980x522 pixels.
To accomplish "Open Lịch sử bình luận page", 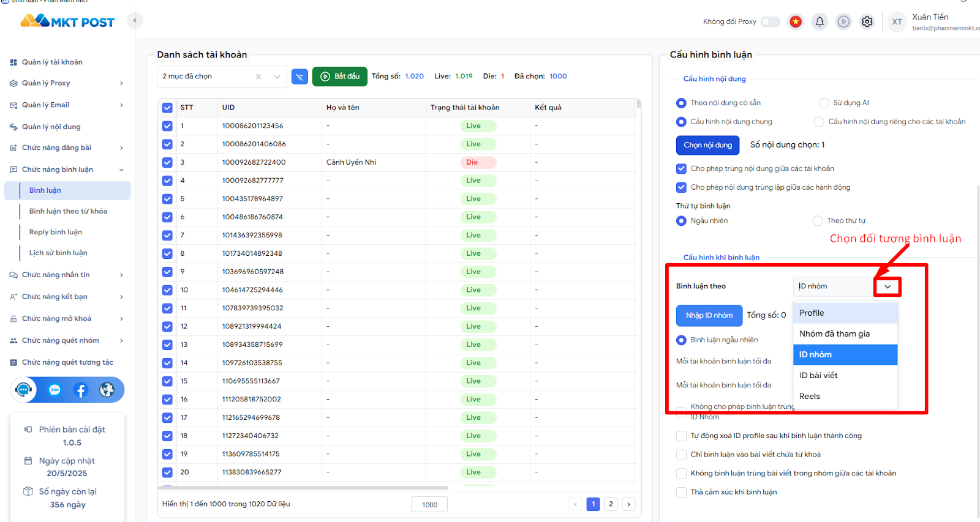I will pos(58,253).
